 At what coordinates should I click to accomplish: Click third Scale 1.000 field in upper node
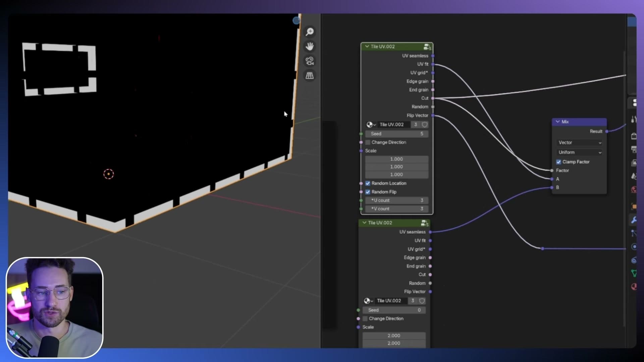[397, 175]
